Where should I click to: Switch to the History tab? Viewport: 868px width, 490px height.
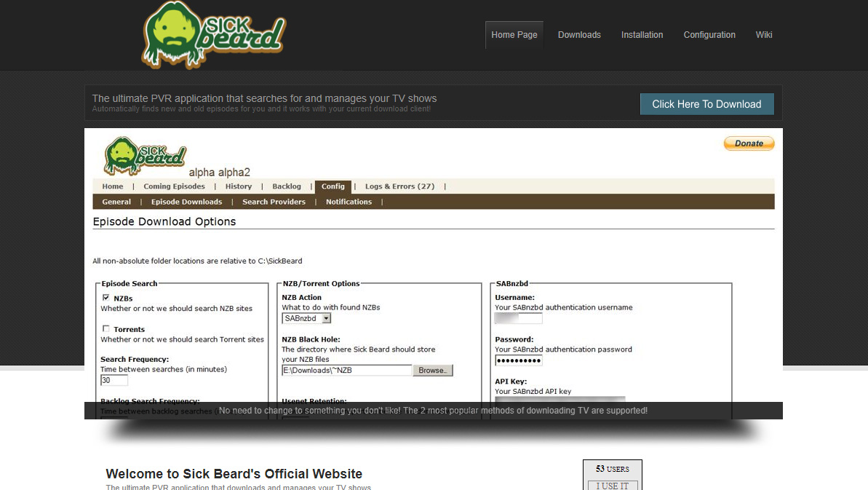click(x=238, y=186)
